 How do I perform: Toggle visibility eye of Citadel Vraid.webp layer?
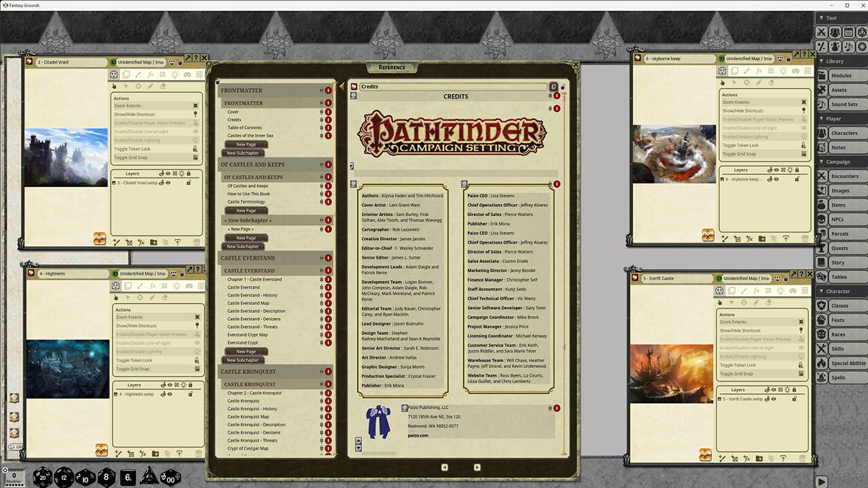[x=168, y=182]
